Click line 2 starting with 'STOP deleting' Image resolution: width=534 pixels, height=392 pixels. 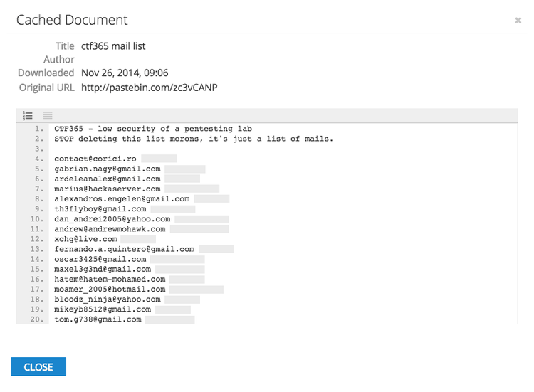tap(193, 139)
